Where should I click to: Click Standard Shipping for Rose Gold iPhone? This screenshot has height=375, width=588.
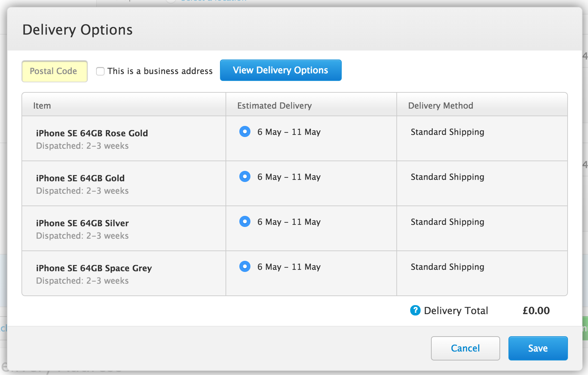pyautogui.click(x=447, y=132)
